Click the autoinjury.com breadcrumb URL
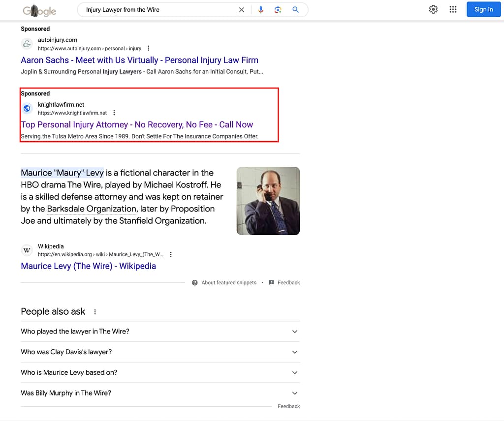504x421 pixels. pyautogui.click(x=90, y=49)
